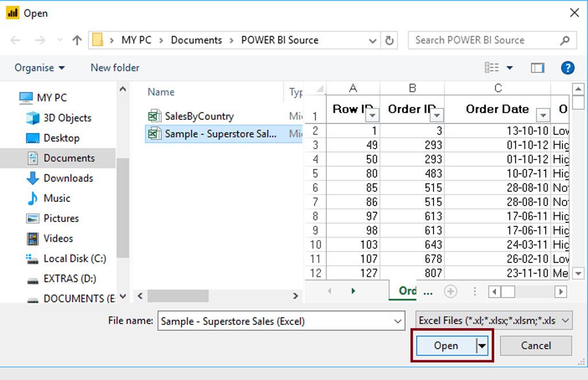Expand the File name dropdown
Screen dimensions: 588x380
[397, 321]
